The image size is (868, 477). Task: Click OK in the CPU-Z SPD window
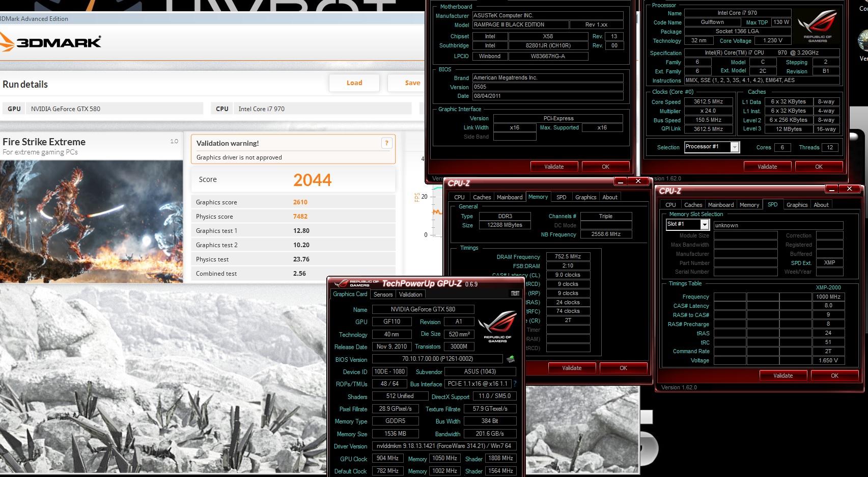834,376
